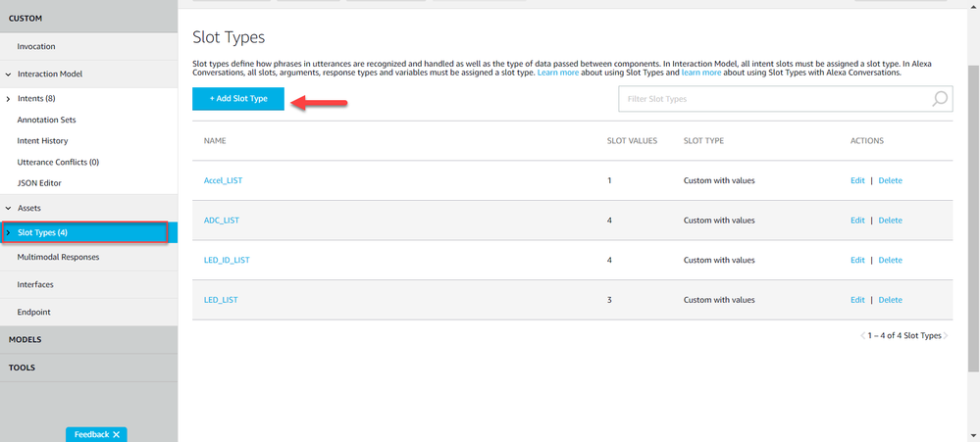
Task: Collapse the Assets section chevron
Action: click(8, 209)
